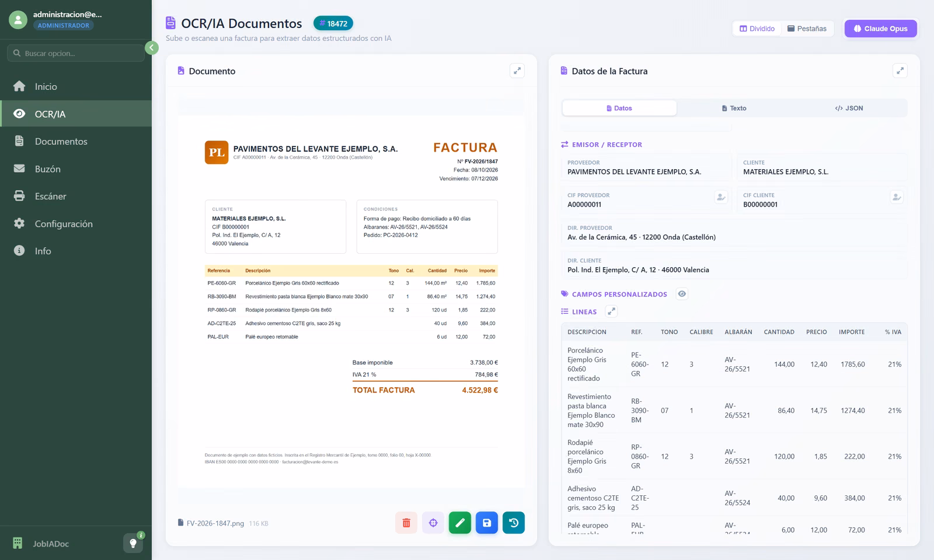Click the Cliente field Materiales Ejemplo

point(822,167)
